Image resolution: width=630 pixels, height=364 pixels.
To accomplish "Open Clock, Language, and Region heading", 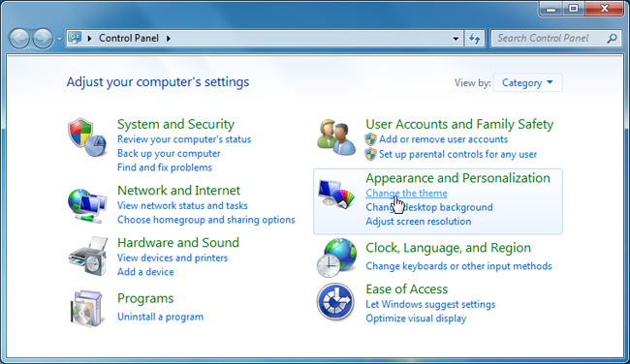I will 448,248.
